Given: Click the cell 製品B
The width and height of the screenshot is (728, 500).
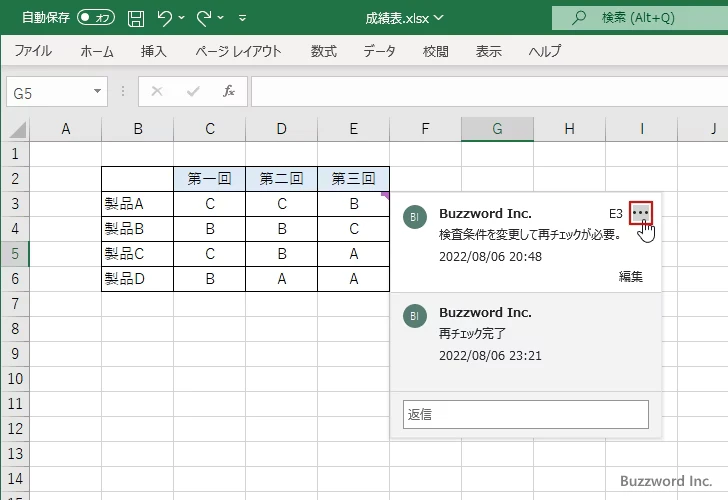Looking at the screenshot, I should [137, 229].
